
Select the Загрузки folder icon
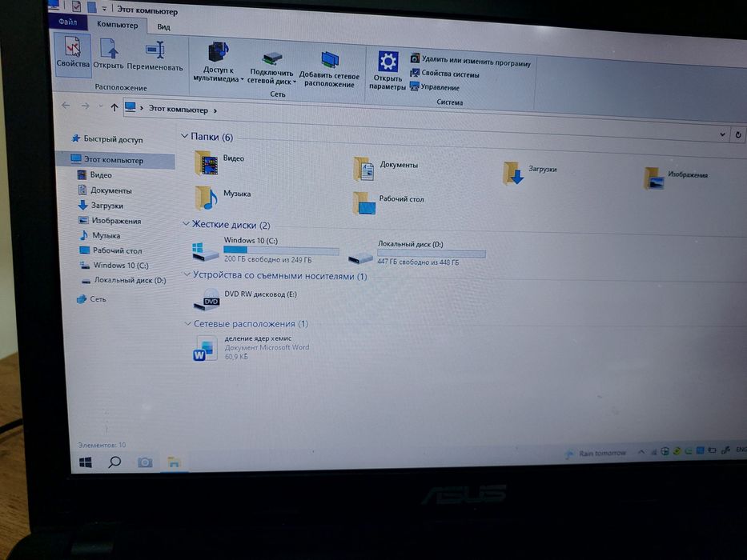(513, 173)
